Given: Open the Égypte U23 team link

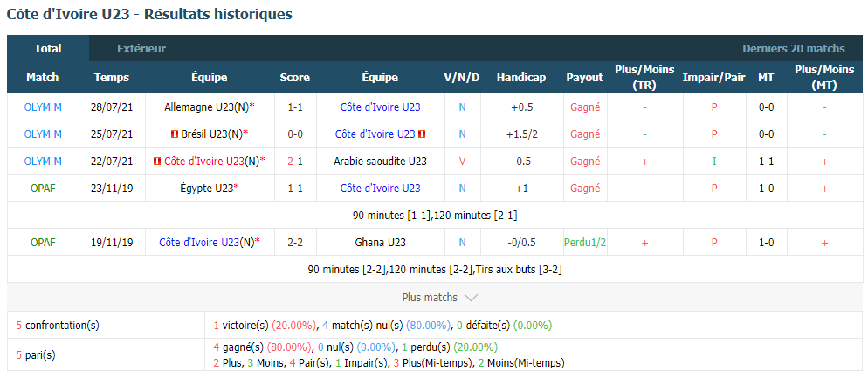Looking at the screenshot, I should coord(205,189).
